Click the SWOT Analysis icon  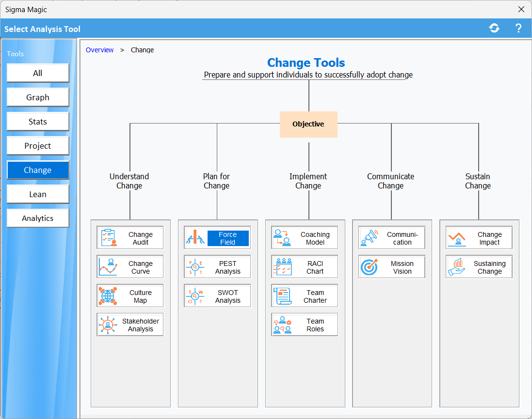pos(195,296)
